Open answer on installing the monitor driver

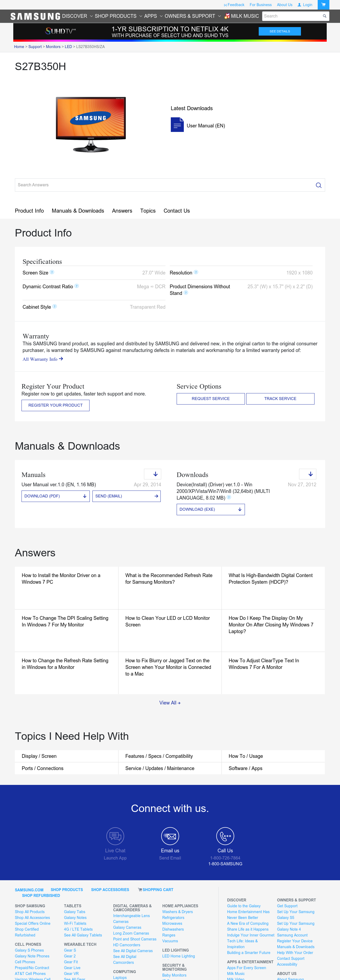[67, 588]
